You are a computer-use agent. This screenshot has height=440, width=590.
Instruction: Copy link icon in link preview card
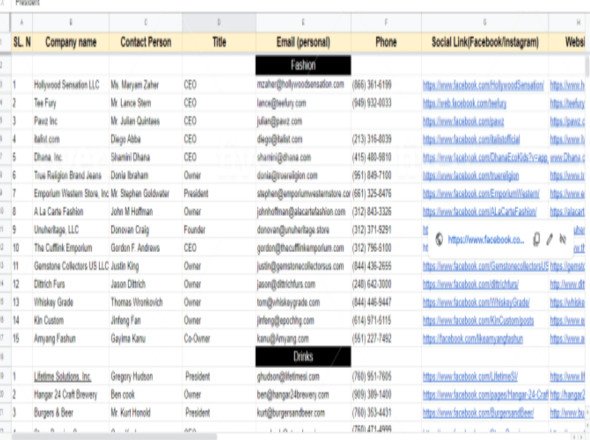tap(537, 239)
